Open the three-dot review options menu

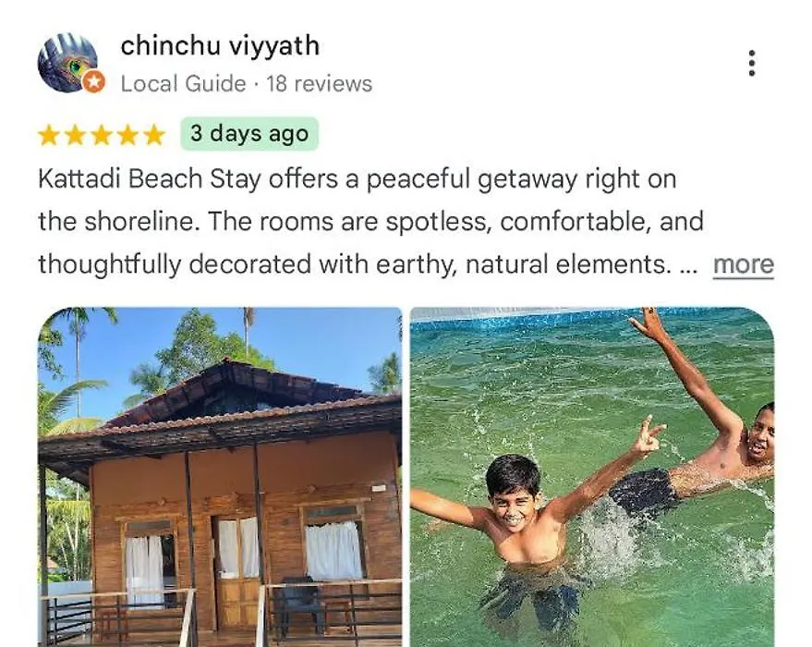[752, 63]
